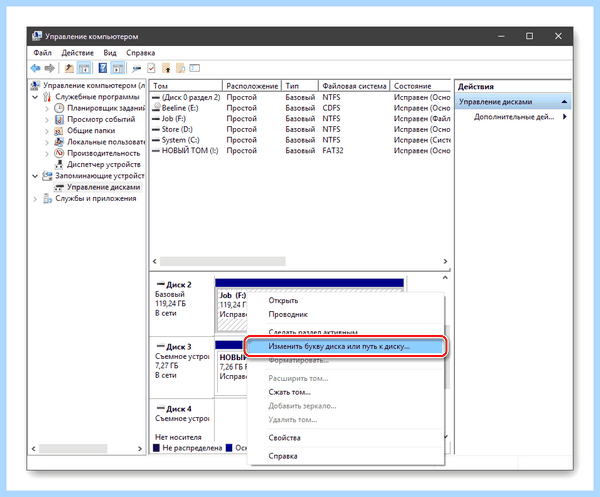Click the Back arrow in the toolbar

pyautogui.click(x=35, y=68)
